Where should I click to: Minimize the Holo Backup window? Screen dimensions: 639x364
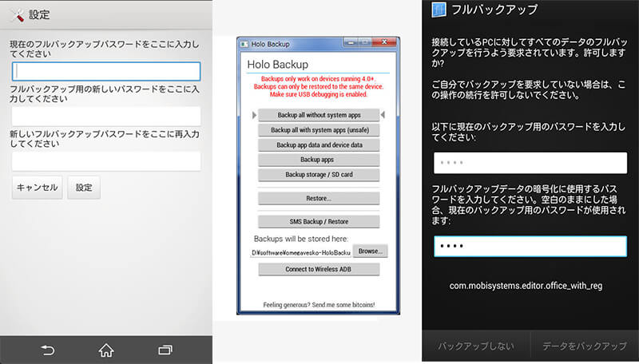pyautogui.click(x=351, y=42)
